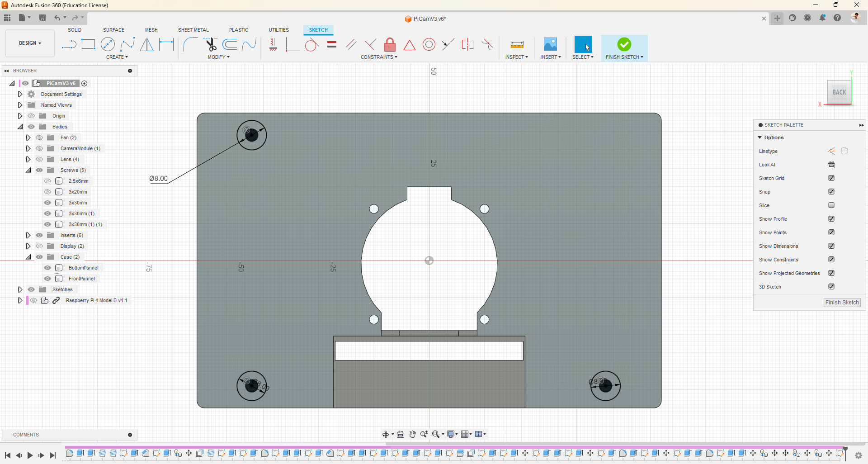Select the Offset sketch tool
Screen dimensions: 868x464
click(230, 44)
